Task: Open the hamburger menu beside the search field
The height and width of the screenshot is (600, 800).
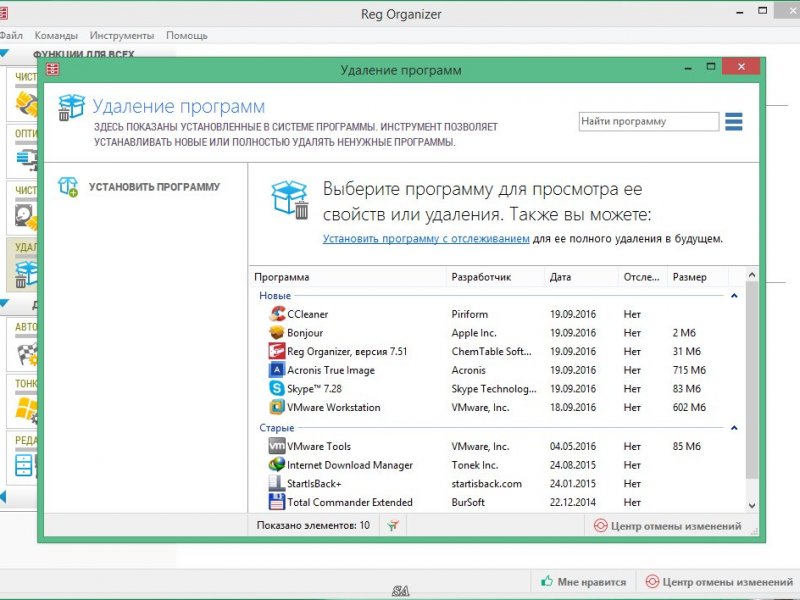Action: point(734,121)
